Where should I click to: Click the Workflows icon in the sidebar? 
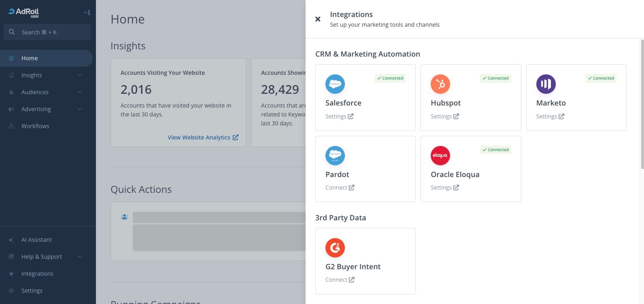(11, 126)
